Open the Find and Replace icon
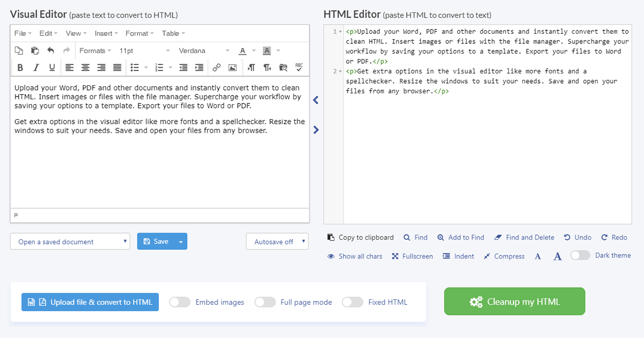Screen dimensions: 644x338 [x=283, y=67]
